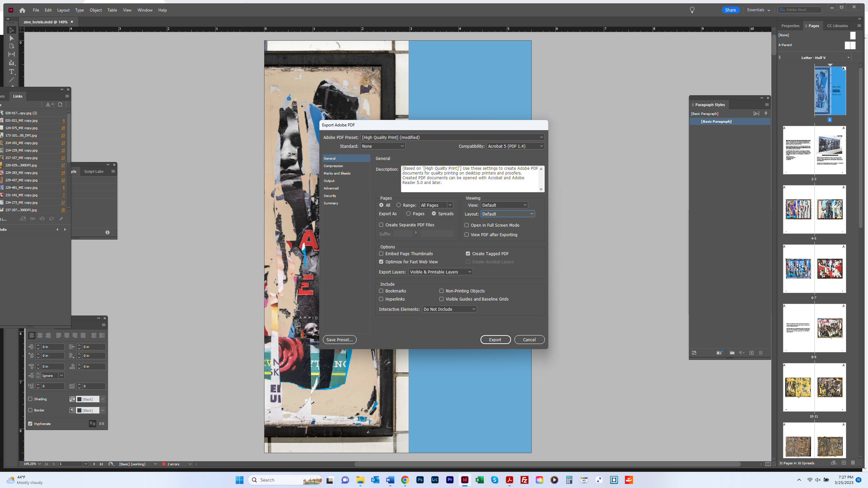Select the Marks and Bleeds tab
This screenshot has height=488, width=868.
click(337, 174)
